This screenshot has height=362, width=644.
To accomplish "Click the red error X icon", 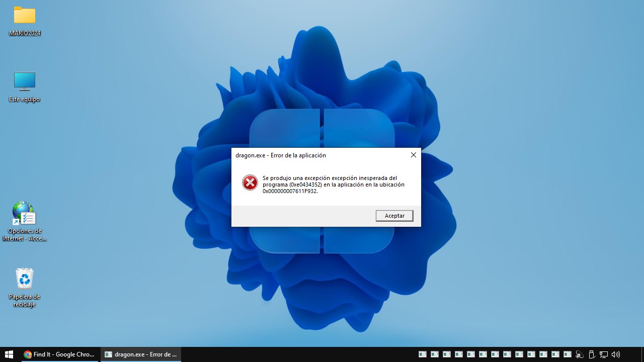I will pos(250,183).
